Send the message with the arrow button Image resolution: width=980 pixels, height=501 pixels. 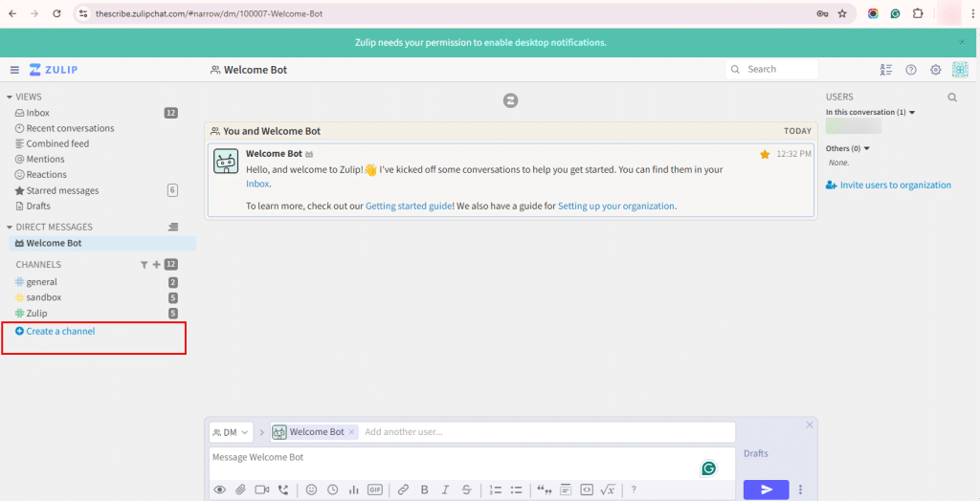pyautogui.click(x=767, y=490)
